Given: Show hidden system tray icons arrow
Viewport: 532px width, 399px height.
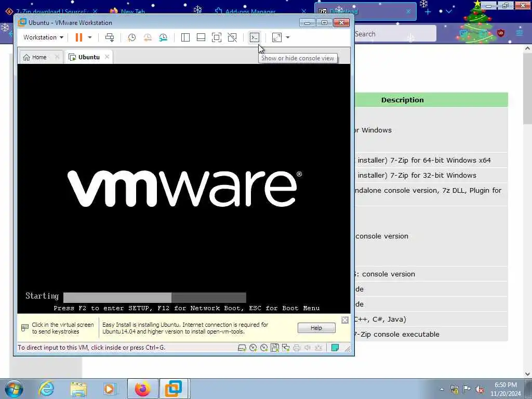Looking at the screenshot, I should click(442, 390).
